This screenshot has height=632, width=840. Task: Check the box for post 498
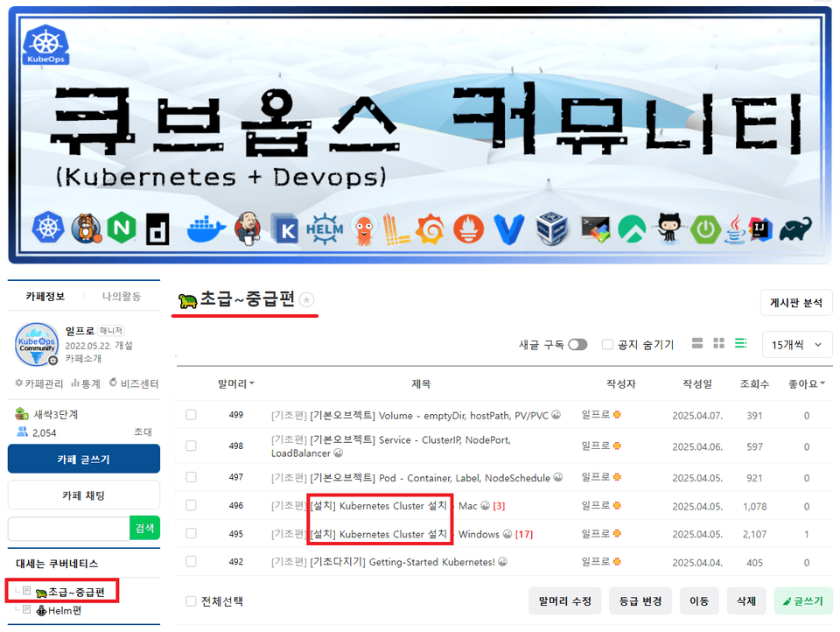tap(191, 446)
